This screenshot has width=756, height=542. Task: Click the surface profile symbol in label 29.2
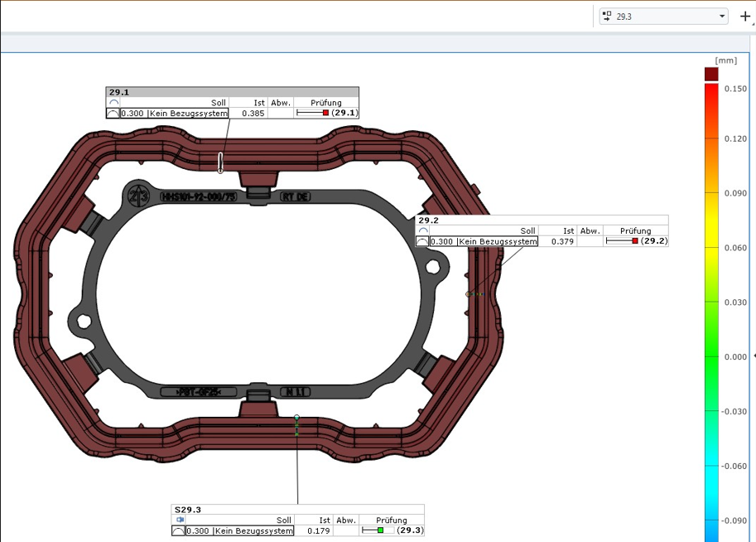click(x=422, y=241)
